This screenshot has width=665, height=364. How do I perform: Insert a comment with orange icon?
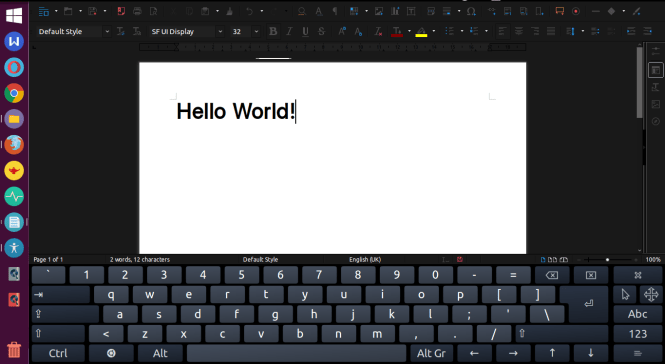point(560,11)
